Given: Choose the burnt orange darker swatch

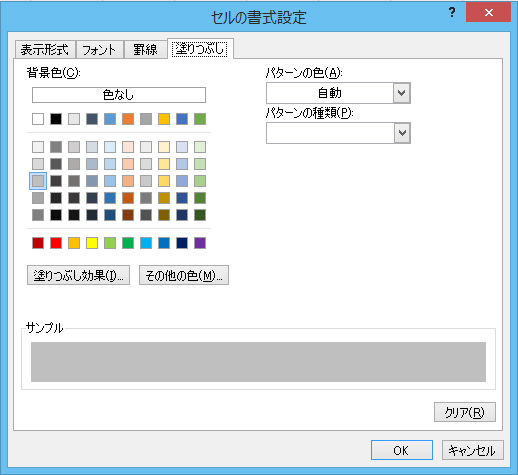Looking at the screenshot, I should click(x=128, y=198).
